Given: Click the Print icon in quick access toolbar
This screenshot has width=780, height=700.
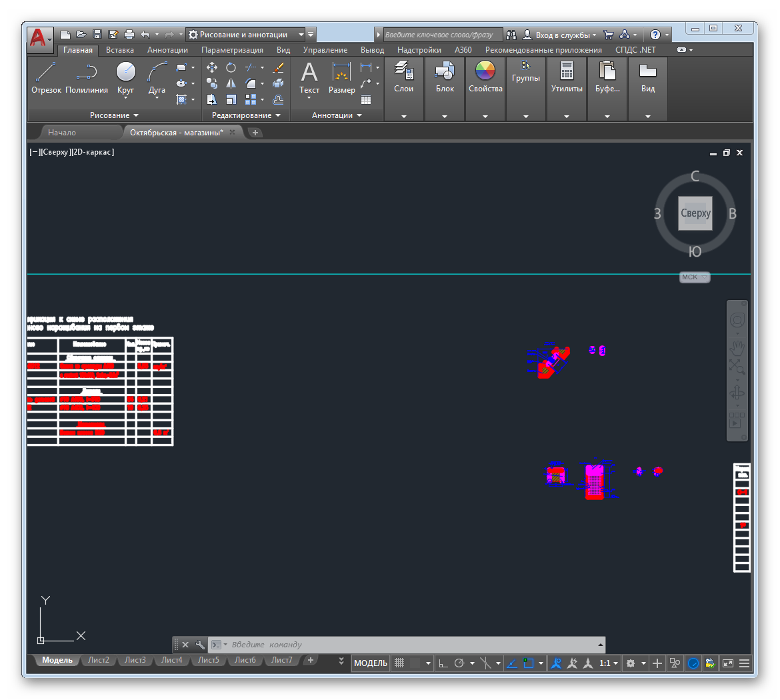Looking at the screenshot, I should tap(129, 35).
